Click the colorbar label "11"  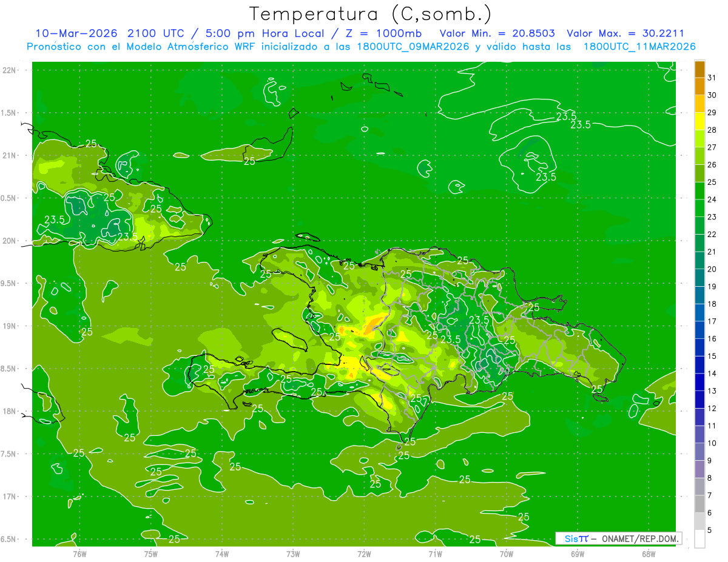[712, 426]
